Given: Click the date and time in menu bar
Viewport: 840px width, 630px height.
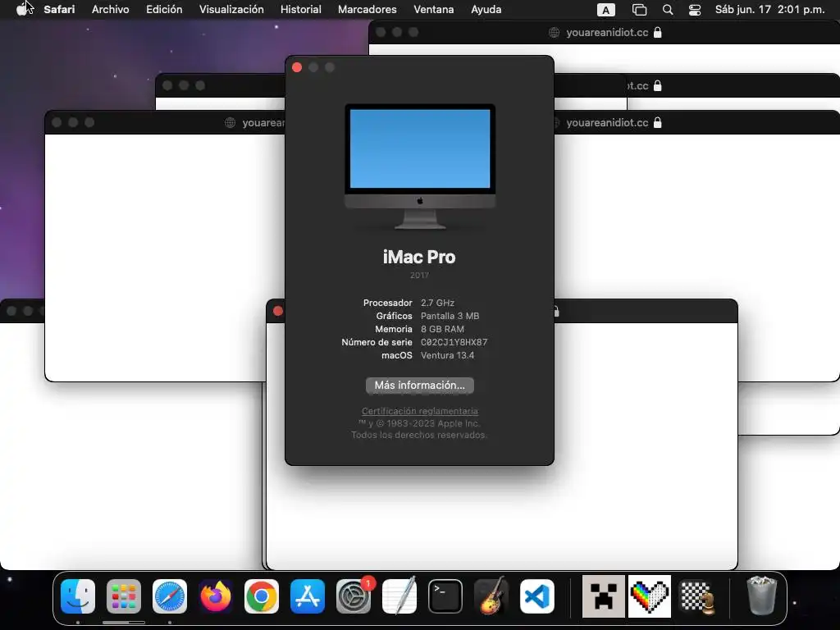Looking at the screenshot, I should pyautogui.click(x=769, y=9).
